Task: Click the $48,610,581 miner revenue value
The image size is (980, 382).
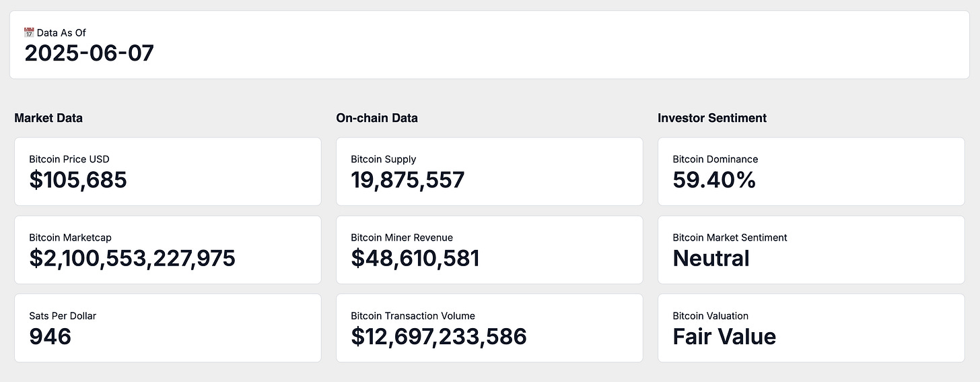Action: click(x=415, y=259)
